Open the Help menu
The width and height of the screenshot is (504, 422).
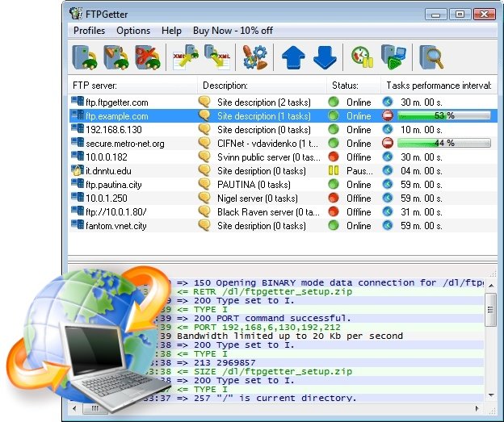click(171, 31)
